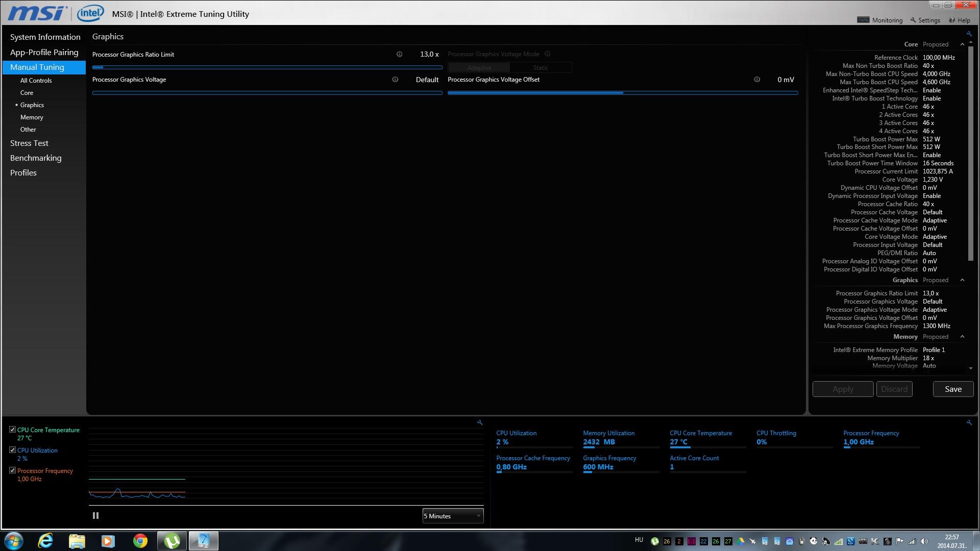980x551 pixels.
Task: Open Settings from the title bar
Action: click(925, 20)
